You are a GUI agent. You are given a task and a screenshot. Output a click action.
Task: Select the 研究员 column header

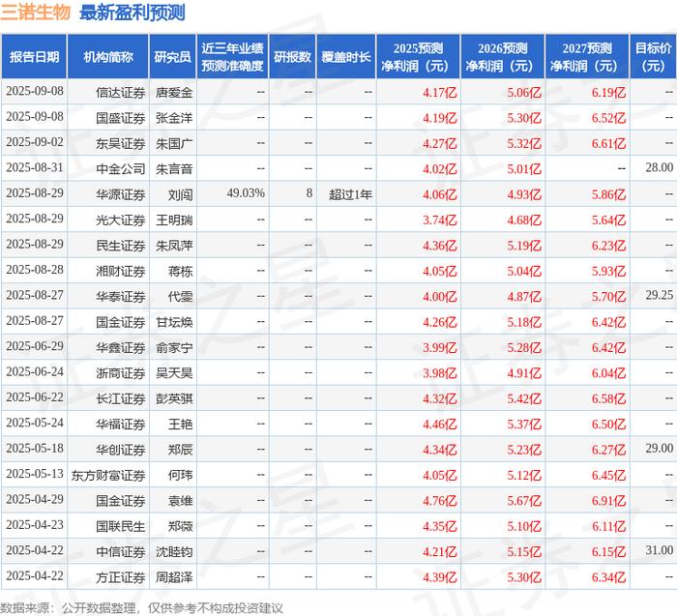[173, 56]
